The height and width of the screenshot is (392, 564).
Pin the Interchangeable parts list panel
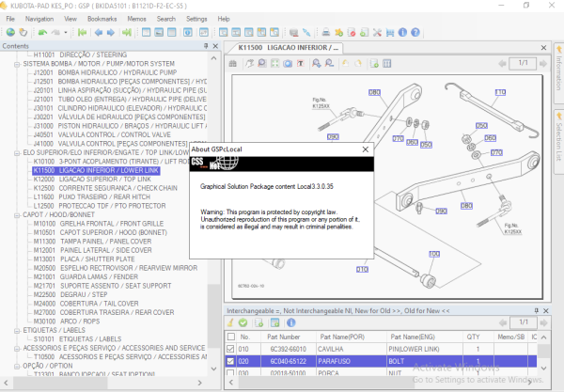pyautogui.click(x=537, y=311)
